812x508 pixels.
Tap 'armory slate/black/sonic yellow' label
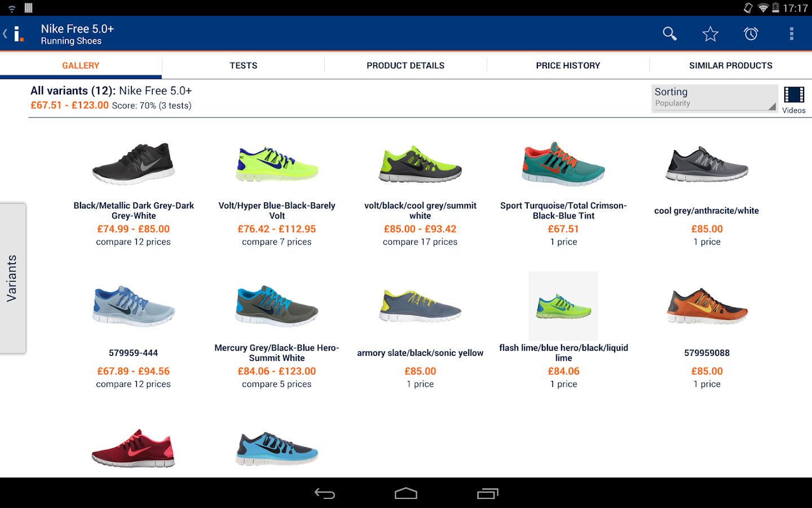pyautogui.click(x=420, y=353)
